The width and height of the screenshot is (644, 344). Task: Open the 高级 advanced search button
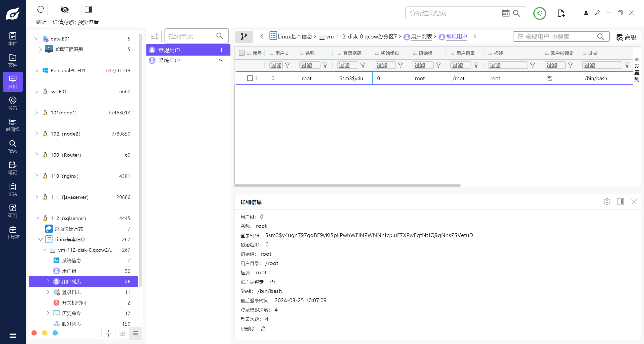pos(626,37)
